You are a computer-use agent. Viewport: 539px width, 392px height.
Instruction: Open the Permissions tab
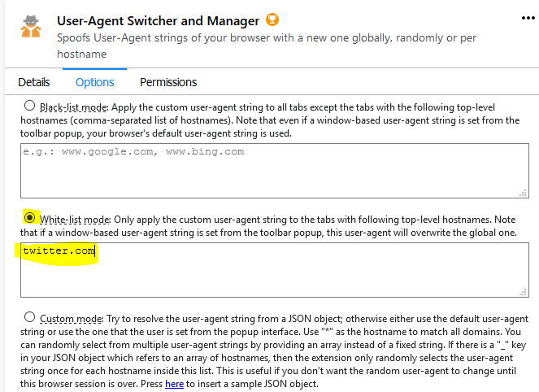168,82
